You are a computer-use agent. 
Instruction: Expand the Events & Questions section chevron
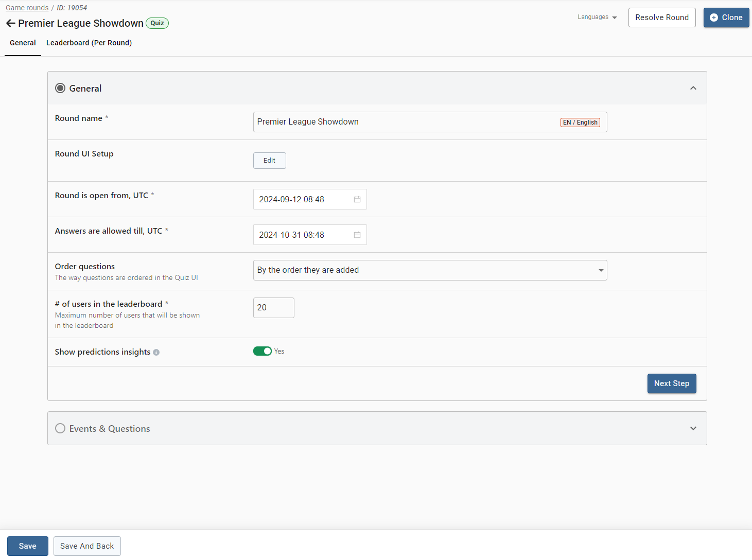693,428
